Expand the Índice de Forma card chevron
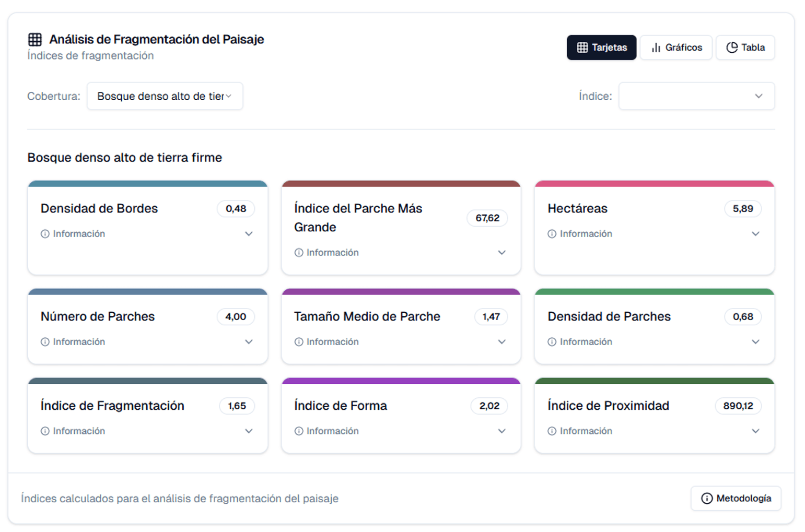Viewport: 805px width, 532px height. [x=501, y=431]
